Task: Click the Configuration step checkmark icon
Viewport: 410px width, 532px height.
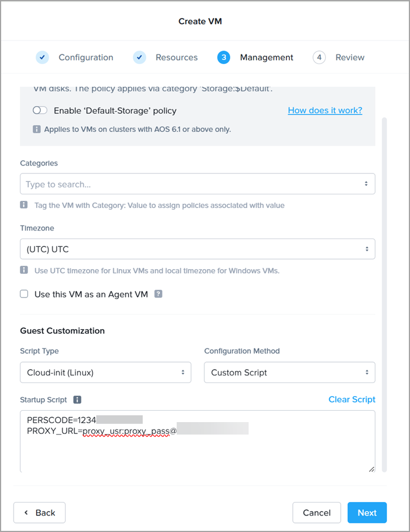Action: click(x=42, y=57)
